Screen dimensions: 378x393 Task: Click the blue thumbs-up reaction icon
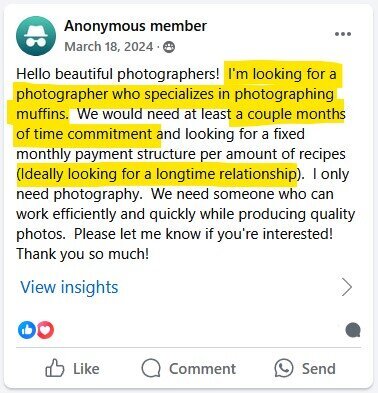[26, 330]
